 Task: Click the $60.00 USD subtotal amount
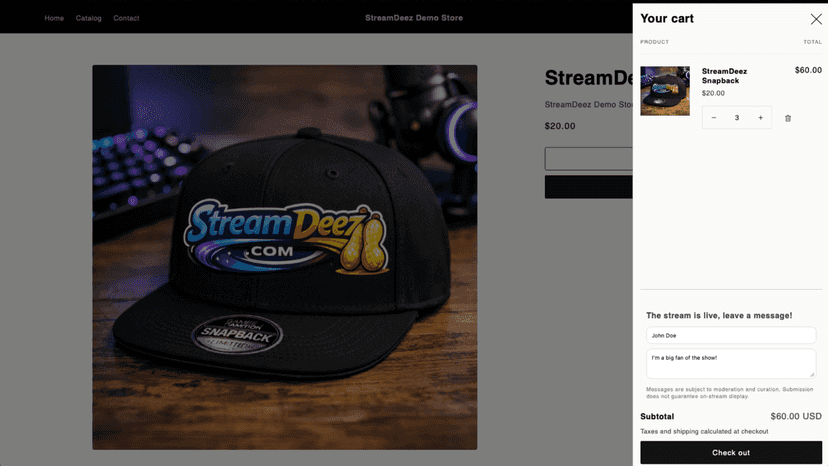(796, 416)
